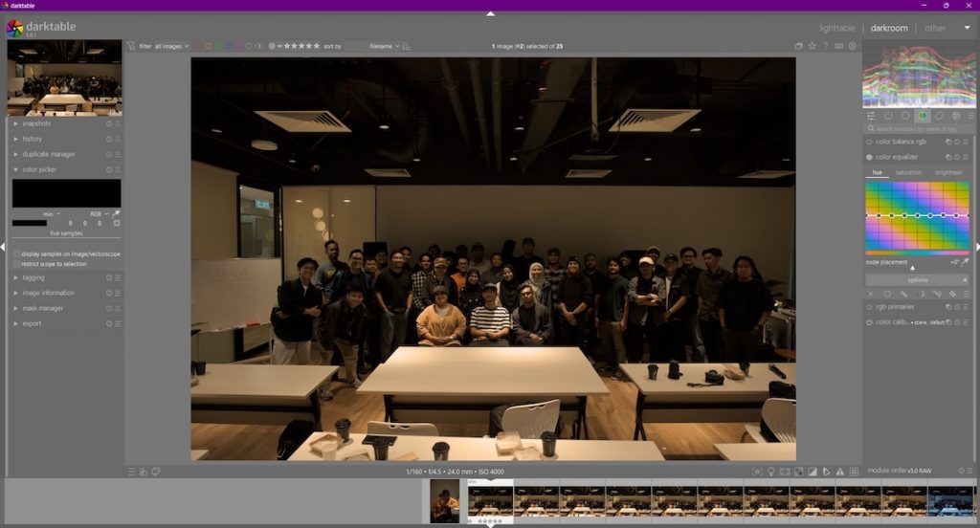Select the uniformly blend circle mask icon

point(887,294)
